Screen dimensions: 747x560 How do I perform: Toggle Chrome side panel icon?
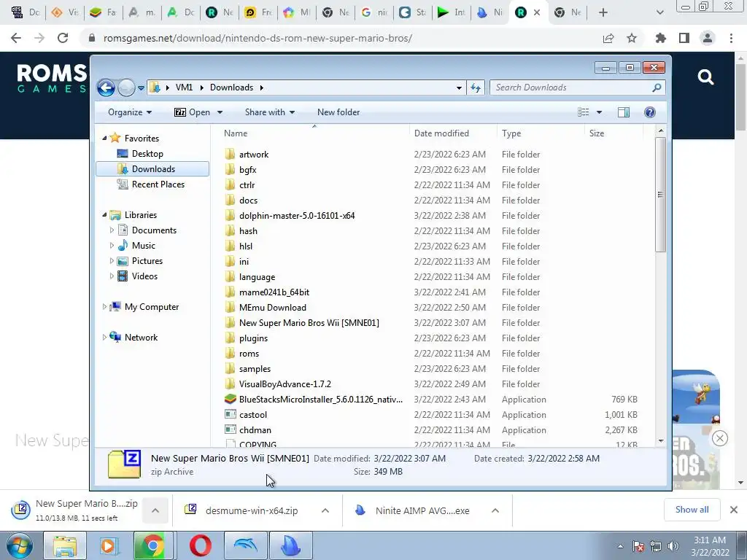pyautogui.click(x=684, y=38)
